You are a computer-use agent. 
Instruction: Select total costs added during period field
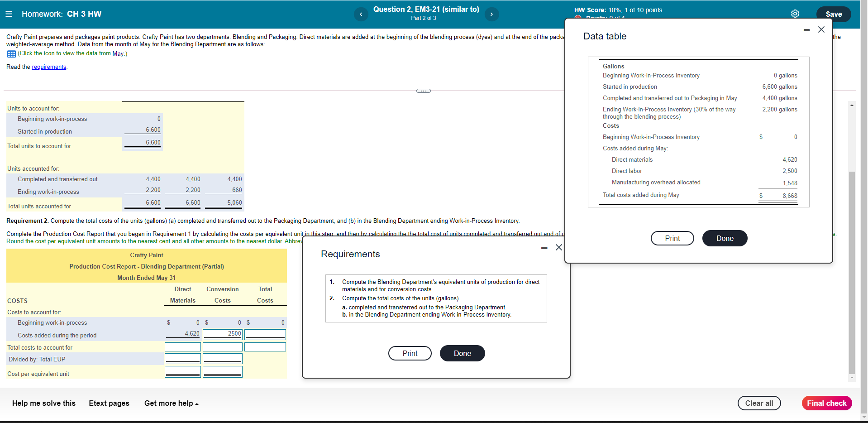[x=265, y=334]
